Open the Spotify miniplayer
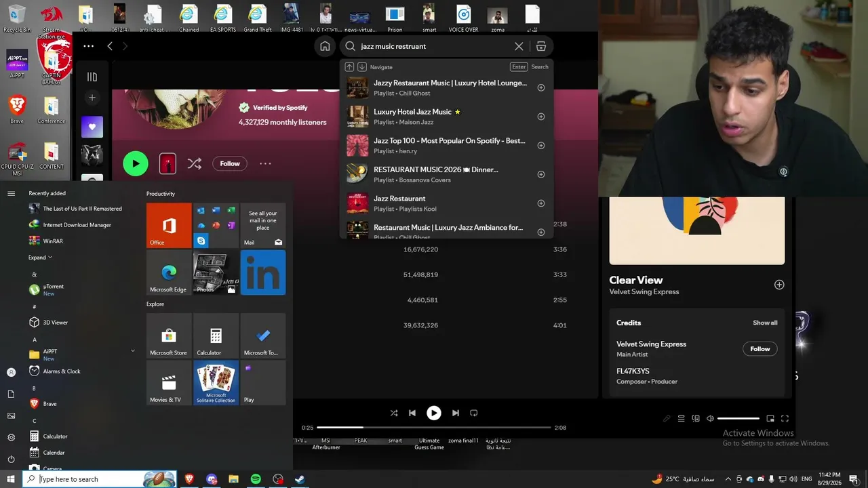 (770, 419)
